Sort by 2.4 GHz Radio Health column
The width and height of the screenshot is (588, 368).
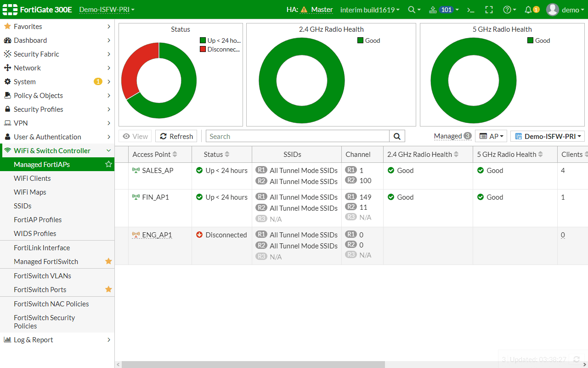pyautogui.click(x=456, y=155)
